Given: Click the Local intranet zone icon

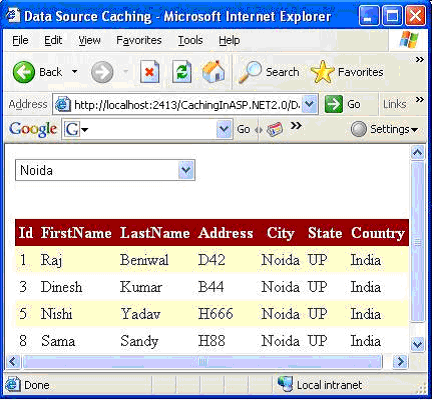Looking at the screenshot, I should click(x=285, y=384).
